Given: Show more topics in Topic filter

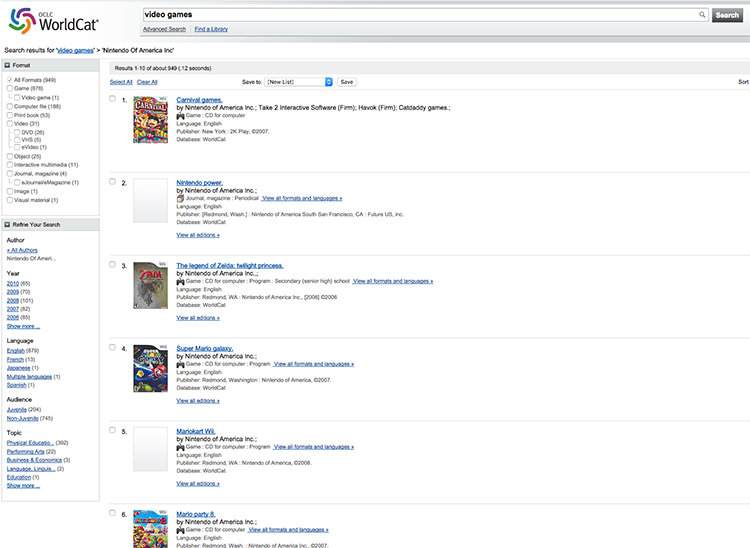Looking at the screenshot, I should (x=23, y=485).
